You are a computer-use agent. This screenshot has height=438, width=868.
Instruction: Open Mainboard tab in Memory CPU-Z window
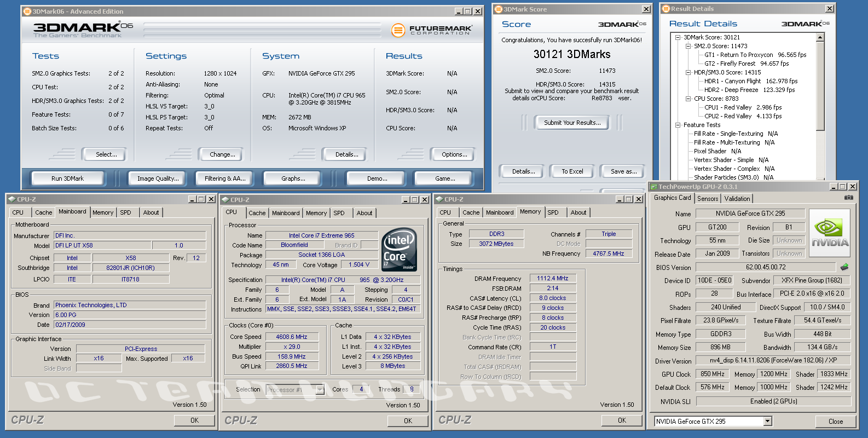click(500, 212)
